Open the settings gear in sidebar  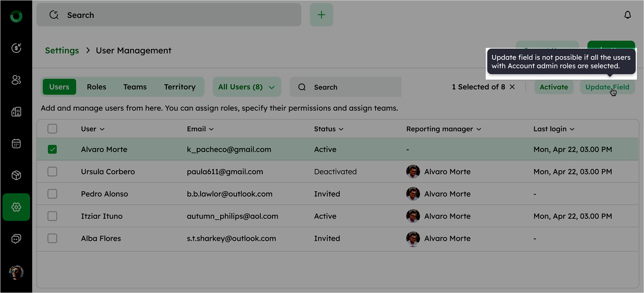[16, 207]
